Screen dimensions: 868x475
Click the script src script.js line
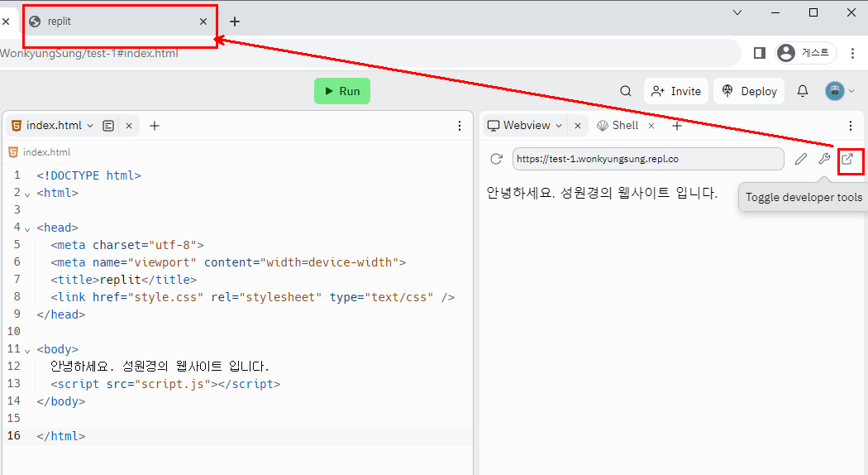165,384
